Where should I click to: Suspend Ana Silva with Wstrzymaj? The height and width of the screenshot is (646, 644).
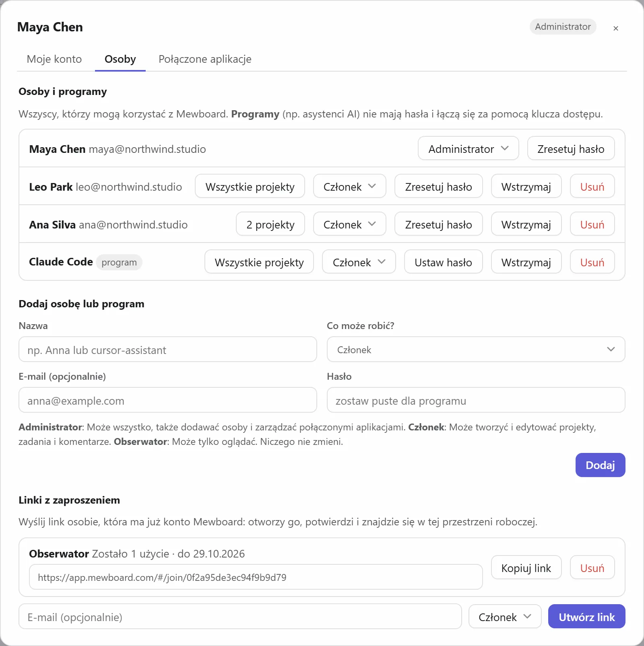pyautogui.click(x=526, y=224)
